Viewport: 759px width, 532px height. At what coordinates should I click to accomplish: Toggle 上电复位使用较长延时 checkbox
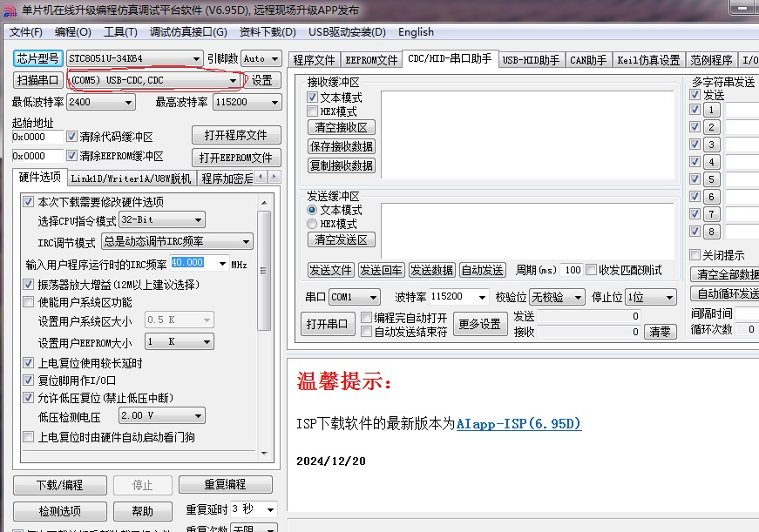(x=28, y=362)
